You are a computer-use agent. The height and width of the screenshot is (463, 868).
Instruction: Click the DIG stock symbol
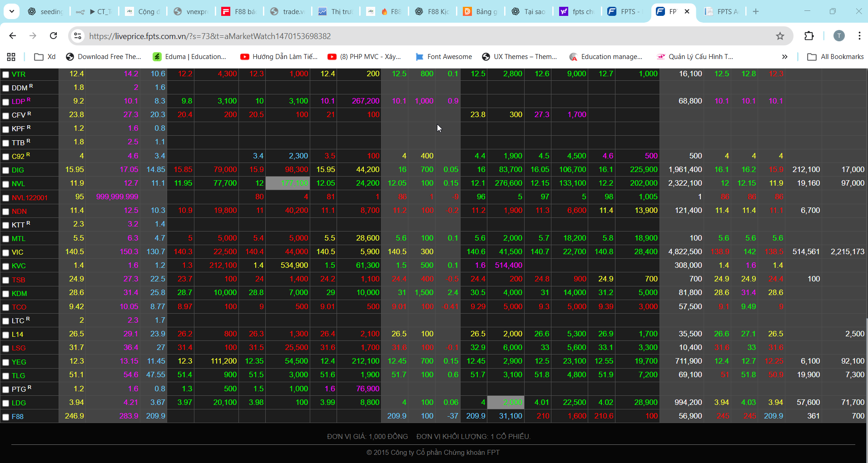pos(18,170)
